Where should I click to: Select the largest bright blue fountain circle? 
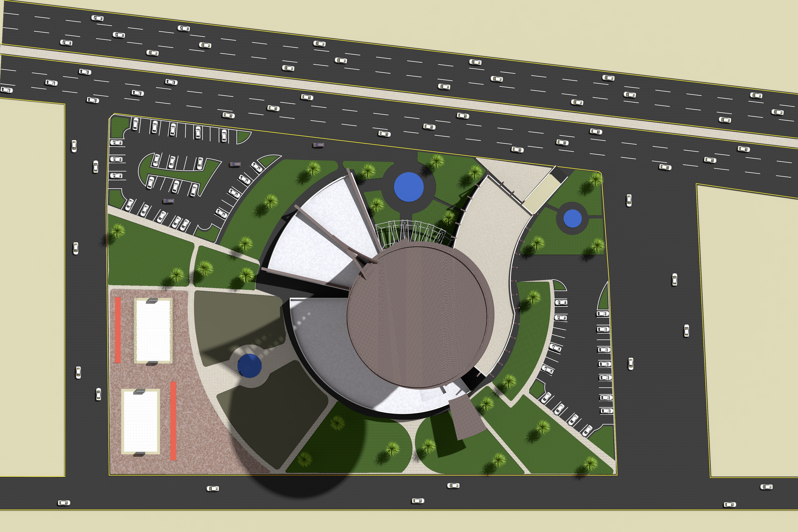(x=408, y=187)
